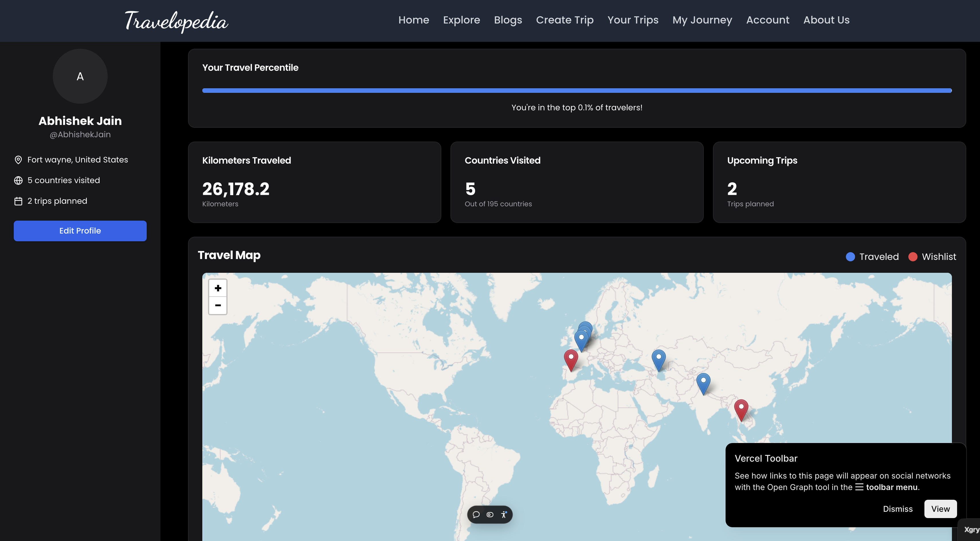This screenshot has width=980, height=541.
Task: Click the globe icon beside countries visited
Action: point(18,180)
